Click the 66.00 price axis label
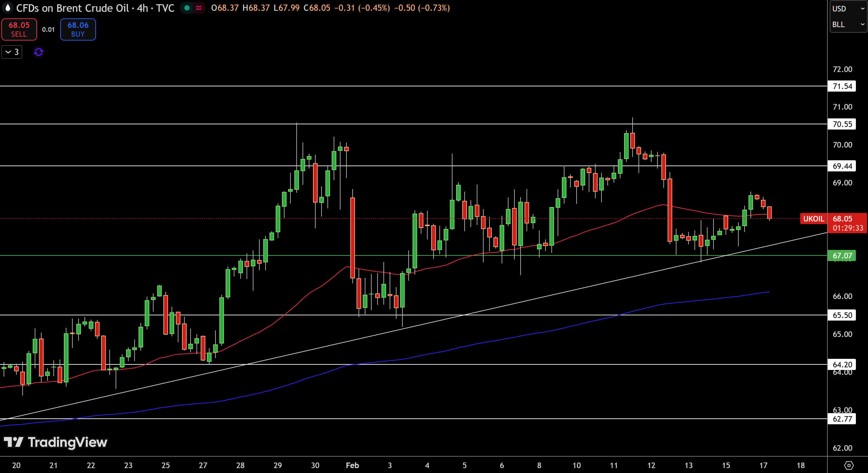The width and height of the screenshot is (868, 473). [x=842, y=296]
